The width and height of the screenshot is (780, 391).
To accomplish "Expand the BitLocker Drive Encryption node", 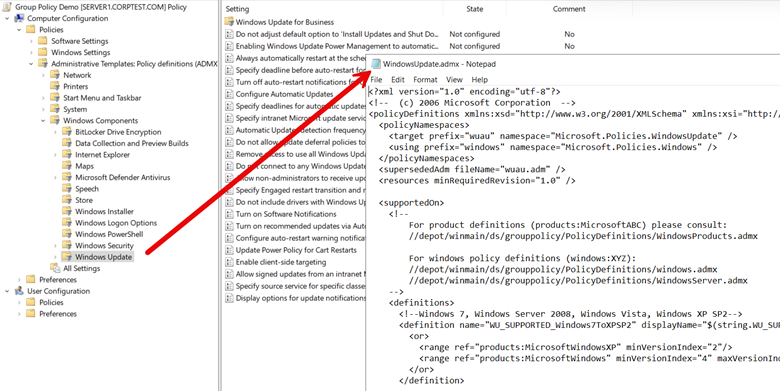I will [55, 132].
